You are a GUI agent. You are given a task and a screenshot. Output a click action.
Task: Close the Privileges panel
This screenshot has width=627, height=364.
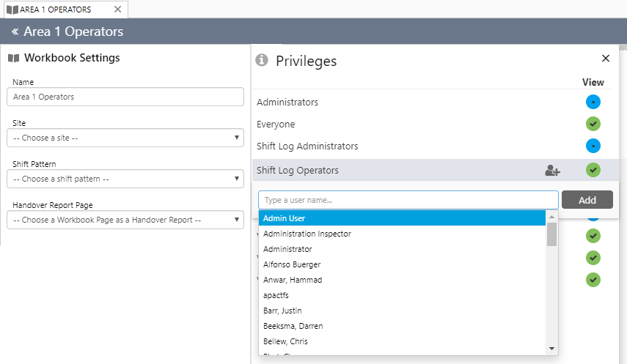pos(606,59)
